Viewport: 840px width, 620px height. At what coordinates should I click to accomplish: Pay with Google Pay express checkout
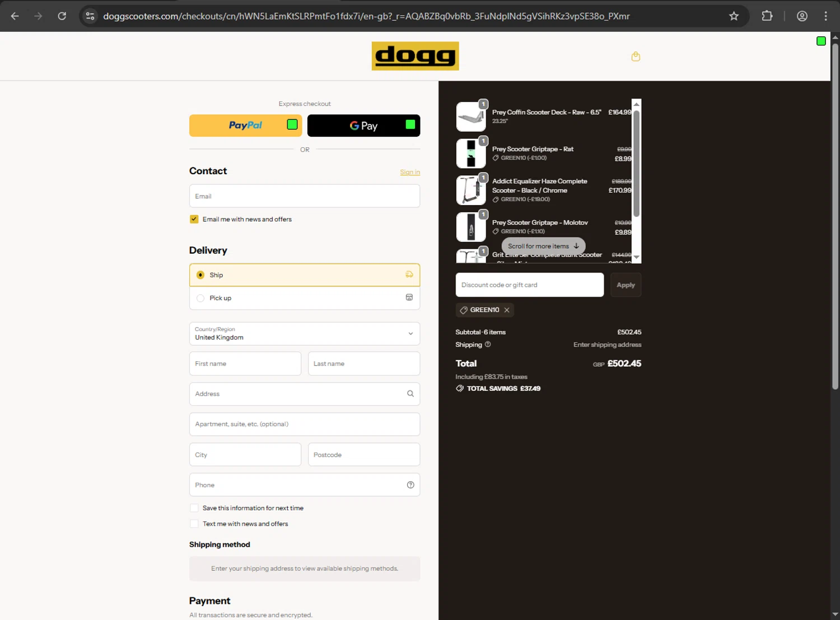(363, 125)
